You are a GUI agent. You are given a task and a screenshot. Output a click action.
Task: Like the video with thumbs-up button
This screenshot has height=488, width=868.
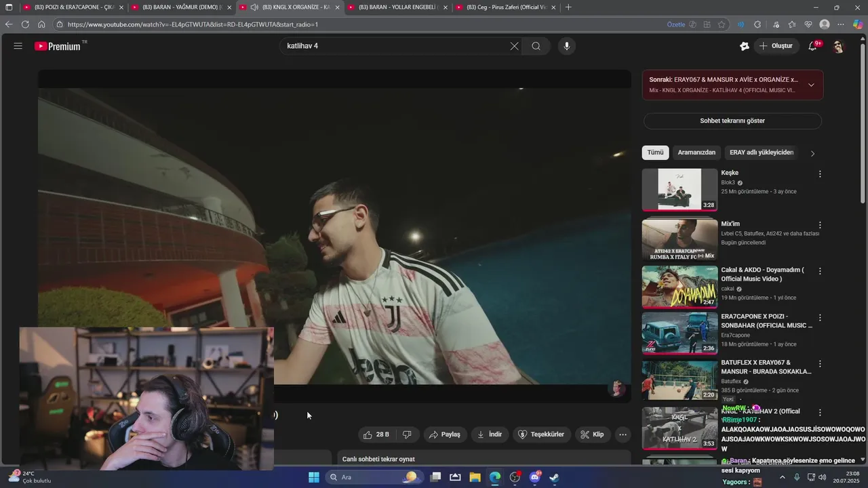(376, 434)
